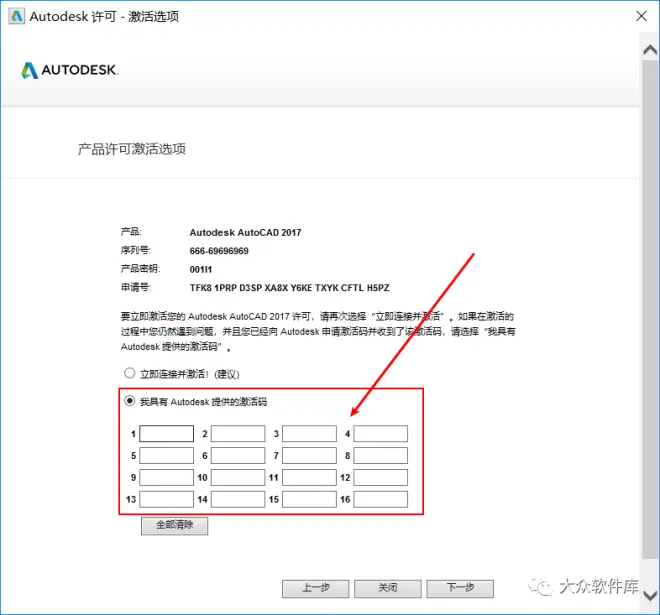660x615 pixels.
Task: Click the serial number 666-69696969
Action: point(219,251)
